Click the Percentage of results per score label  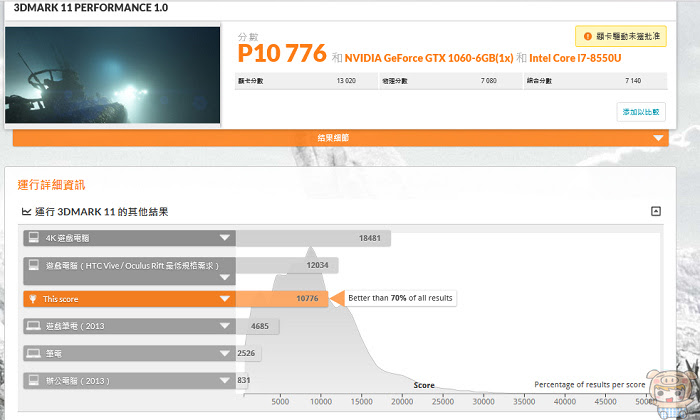tap(589, 384)
